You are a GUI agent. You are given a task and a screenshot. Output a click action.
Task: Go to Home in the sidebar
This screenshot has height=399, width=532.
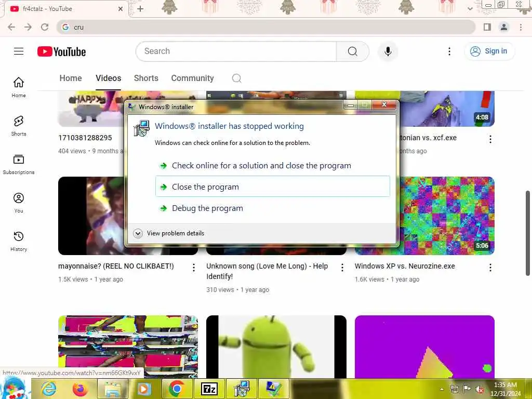tap(19, 87)
